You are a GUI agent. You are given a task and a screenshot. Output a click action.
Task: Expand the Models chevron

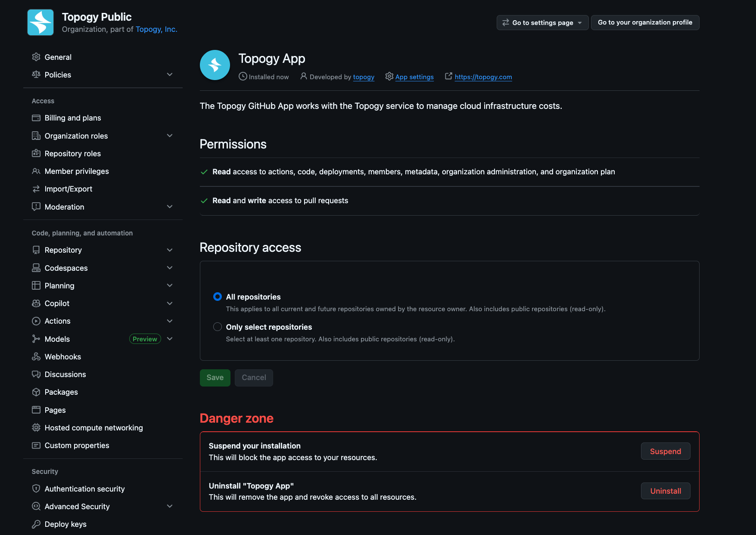[170, 339]
